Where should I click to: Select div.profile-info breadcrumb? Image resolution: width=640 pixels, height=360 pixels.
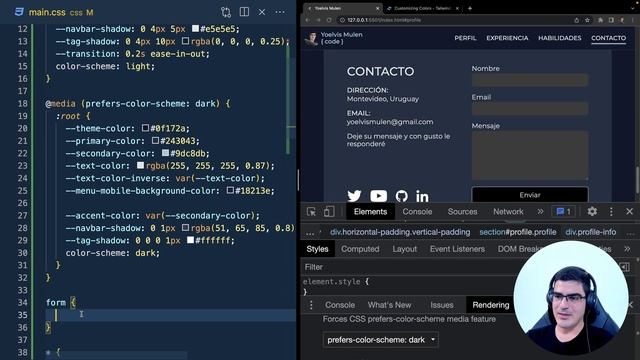click(591, 232)
